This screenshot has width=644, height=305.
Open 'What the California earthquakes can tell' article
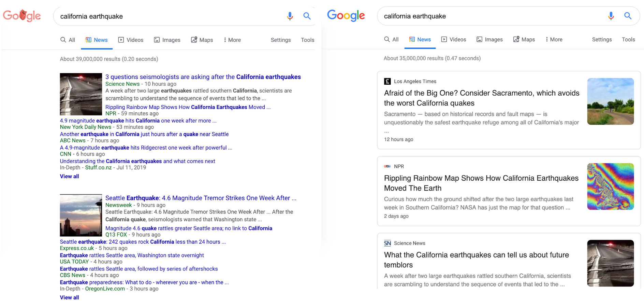[x=477, y=260]
